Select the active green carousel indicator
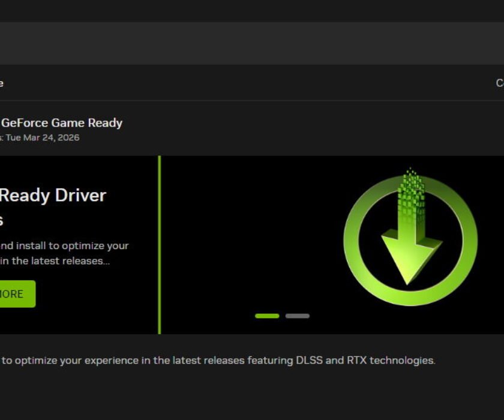Image resolution: width=504 pixels, height=420 pixels. click(266, 314)
